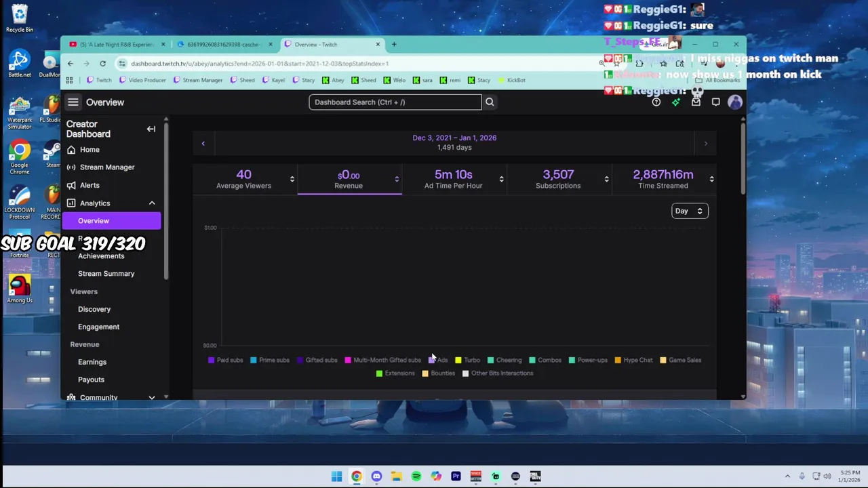This screenshot has height=488, width=868.
Task: Open Spotify from the taskbar
Action: pyautogui.click(x=416, y=476)
